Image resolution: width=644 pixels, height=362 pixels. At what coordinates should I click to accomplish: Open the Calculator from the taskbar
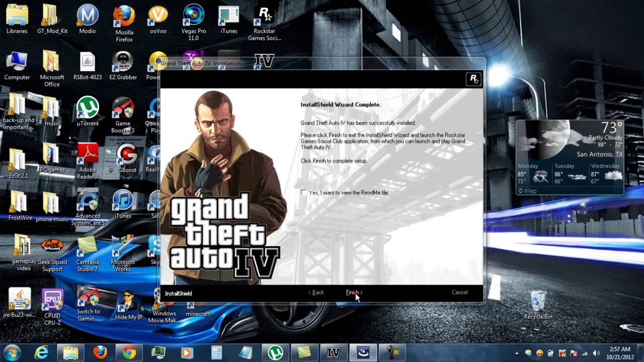217,353
